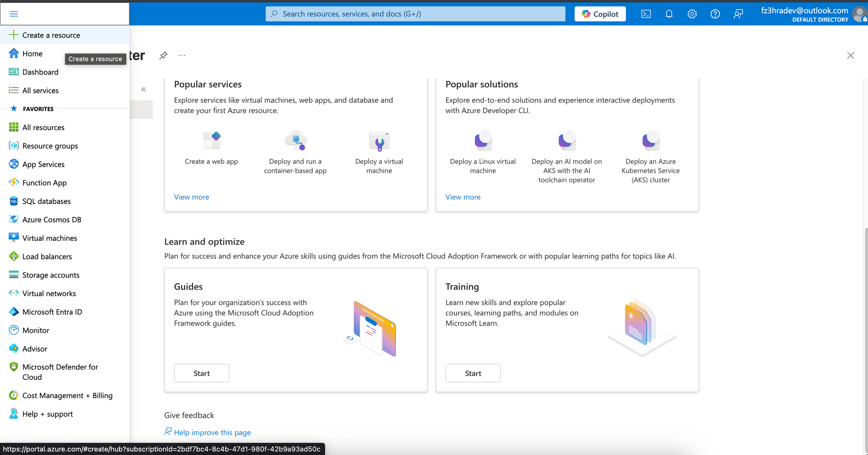This screenshot has width=868, height=455.
Task: Open the feedback icon in top bar
Action: click(738, 14)
